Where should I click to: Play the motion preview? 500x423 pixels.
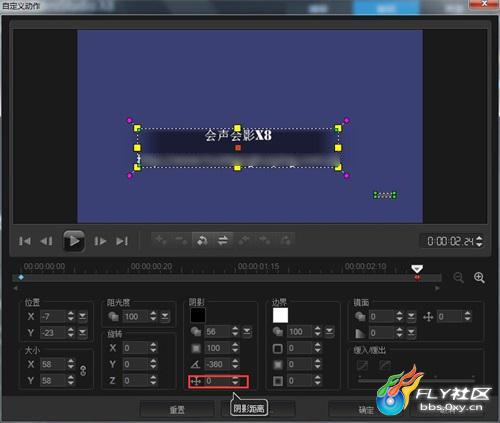coord(74,241)
